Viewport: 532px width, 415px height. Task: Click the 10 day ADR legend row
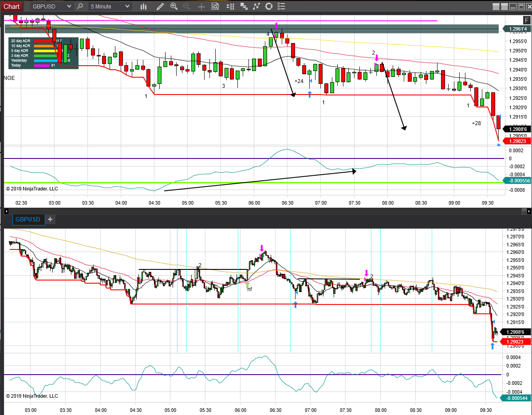[34, 46]
